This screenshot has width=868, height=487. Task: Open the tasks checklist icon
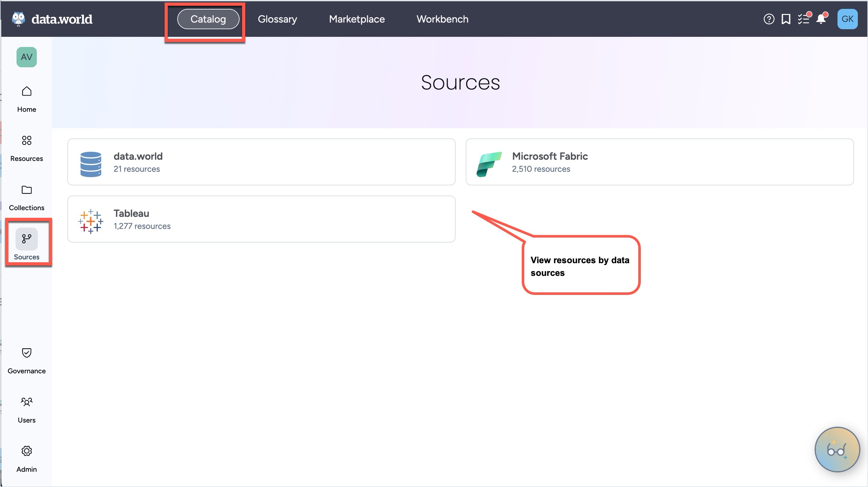pos(804,19)
